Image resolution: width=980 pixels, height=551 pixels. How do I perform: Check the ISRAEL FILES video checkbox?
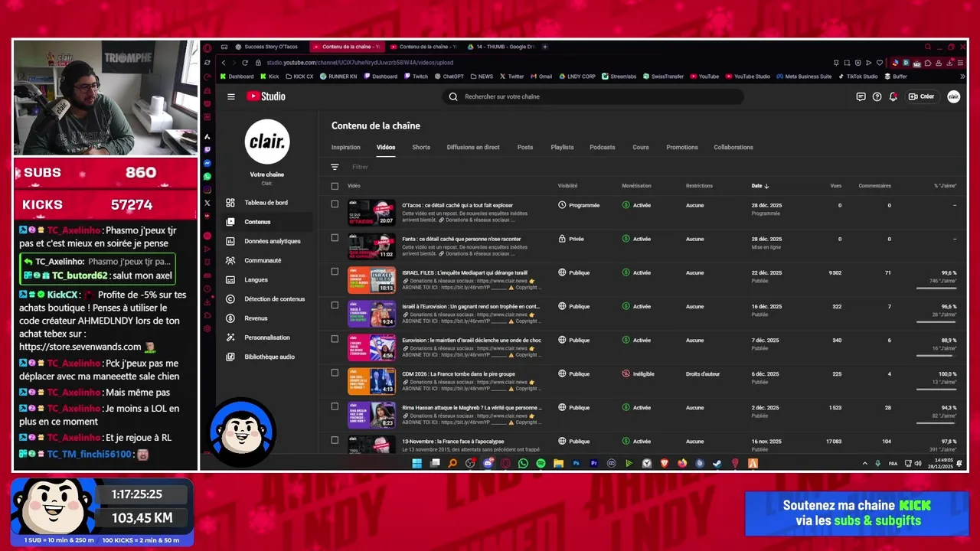(x=335, y=272)
